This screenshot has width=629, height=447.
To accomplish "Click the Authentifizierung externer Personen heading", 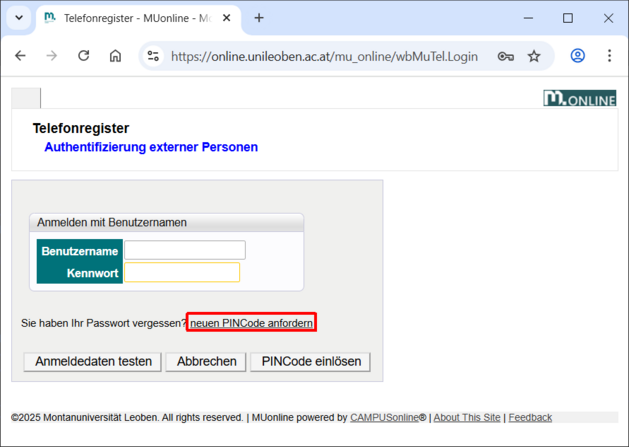I will point(151,147).
